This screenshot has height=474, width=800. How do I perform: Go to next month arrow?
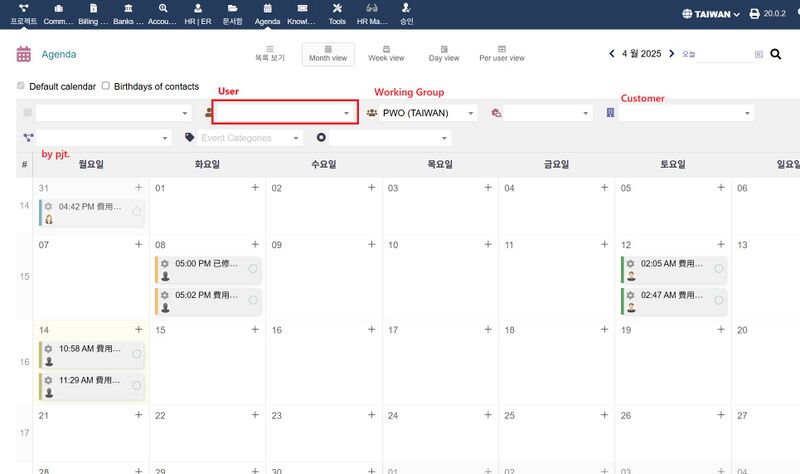click(x=672, y=54)
